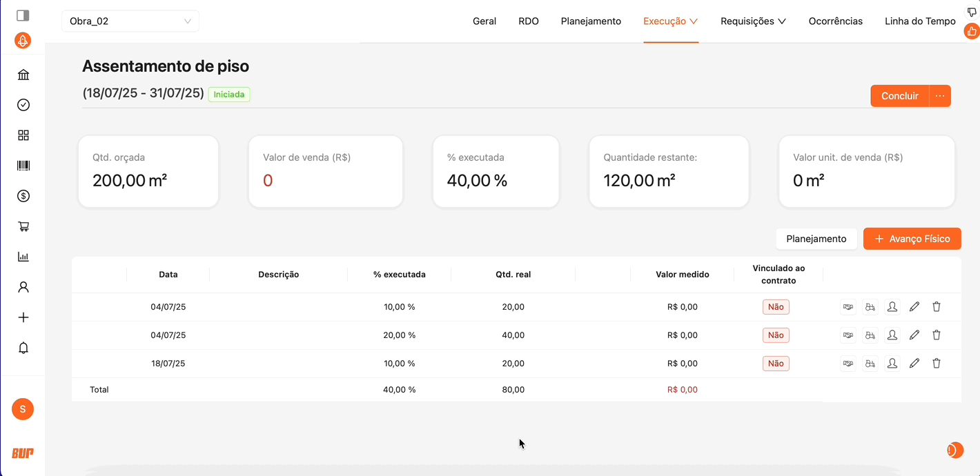Edit the 20,00 % row with pencil
Screen dimensions: 980x476
tap(914, 335)
